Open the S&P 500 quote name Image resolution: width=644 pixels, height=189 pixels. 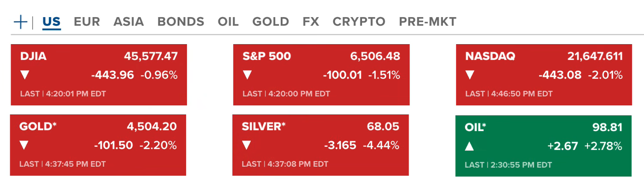click(x=267, y=56)
